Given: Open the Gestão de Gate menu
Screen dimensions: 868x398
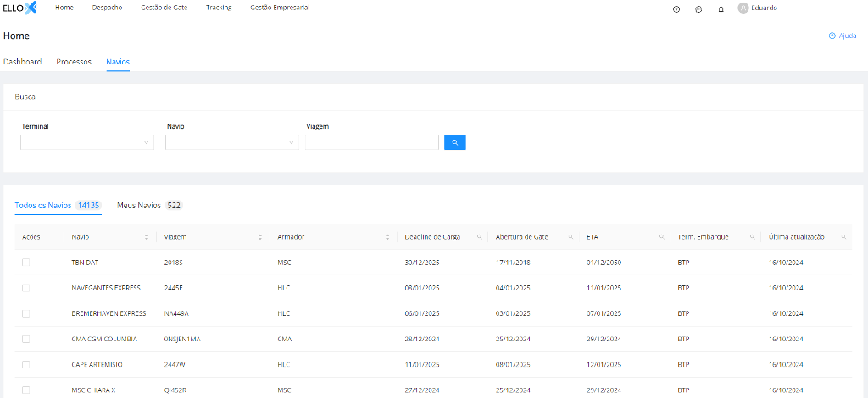Looking at the screenshot, I should click(x=164, y=8).
